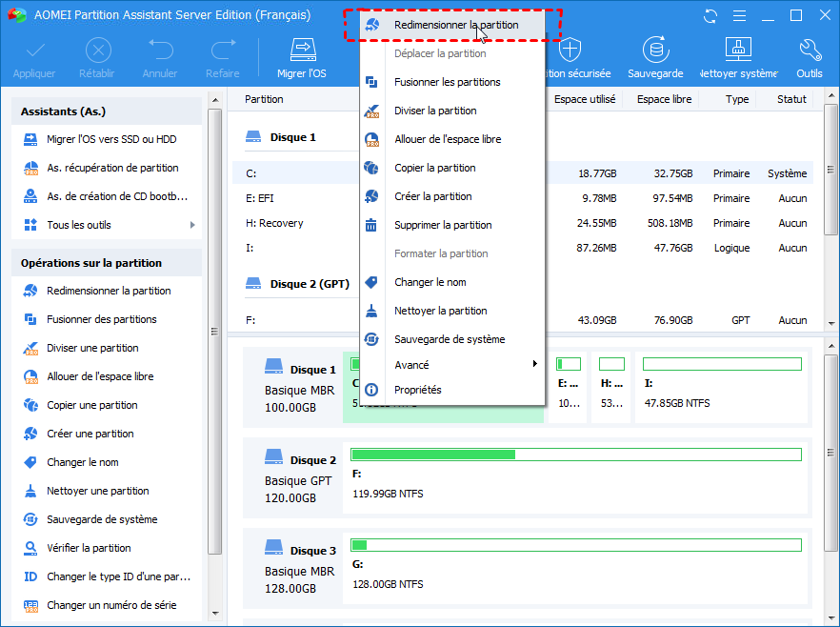Select the C: partition row in list
The height and width of the screenshot is (627, 840).
[522, 173]
